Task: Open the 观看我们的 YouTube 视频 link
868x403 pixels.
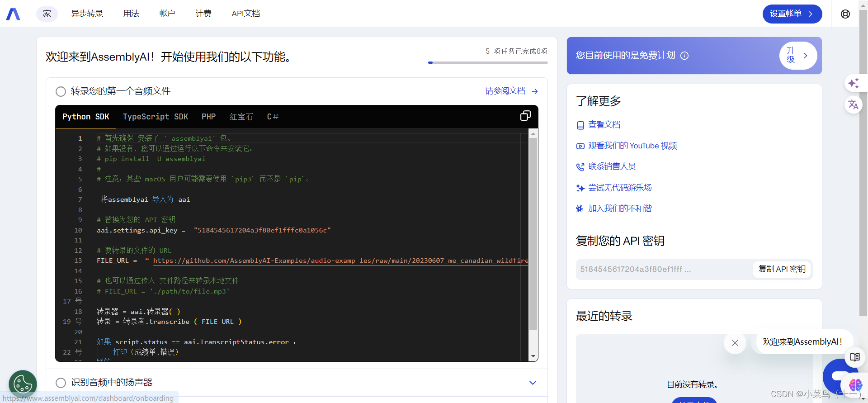Action: pyautogui.click(x=632, y=146)
